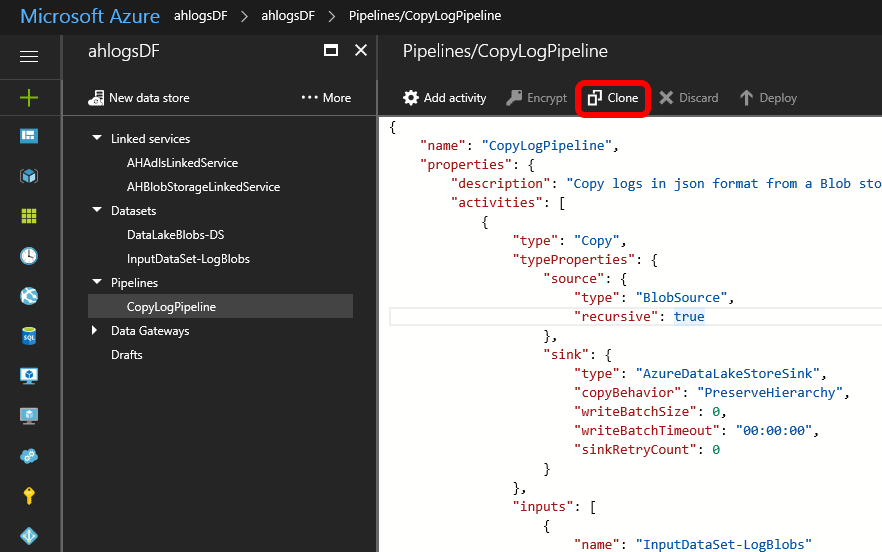
Task: Collapse the Linked services tree node
Action: (97, 138)
